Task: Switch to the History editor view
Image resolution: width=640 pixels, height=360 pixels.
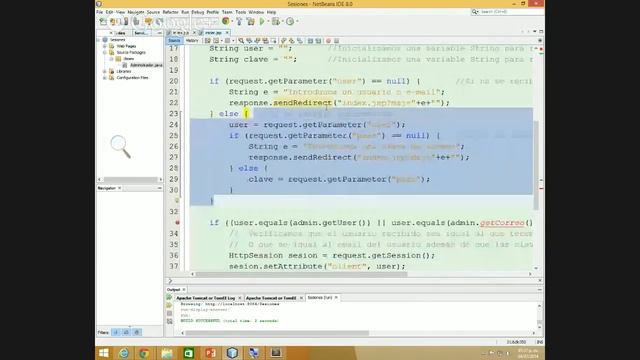Action: tap(192, 41)
